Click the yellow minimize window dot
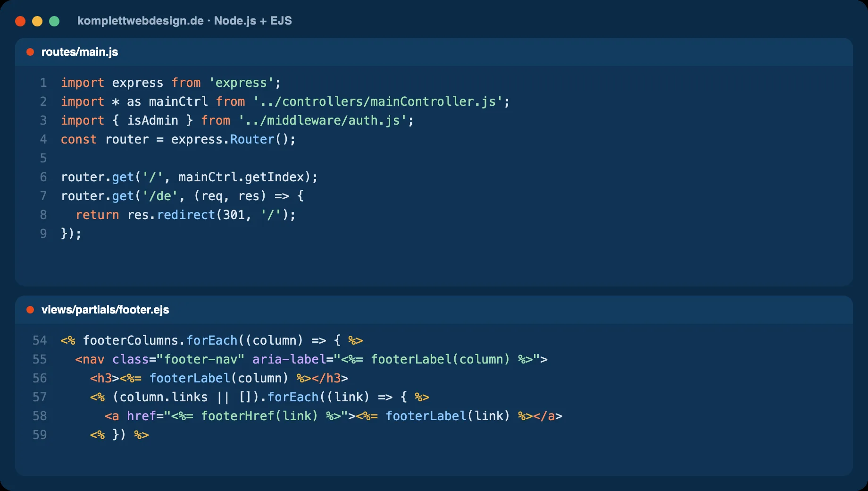The width and height of the screenshot is (868, 491). 37,21
